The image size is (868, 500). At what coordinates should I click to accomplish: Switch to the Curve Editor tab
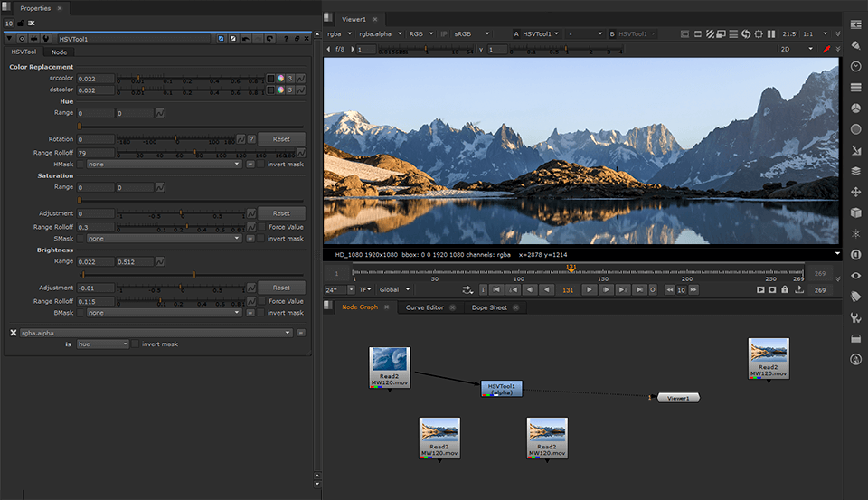pyautogui.click(x=424, y=307)
